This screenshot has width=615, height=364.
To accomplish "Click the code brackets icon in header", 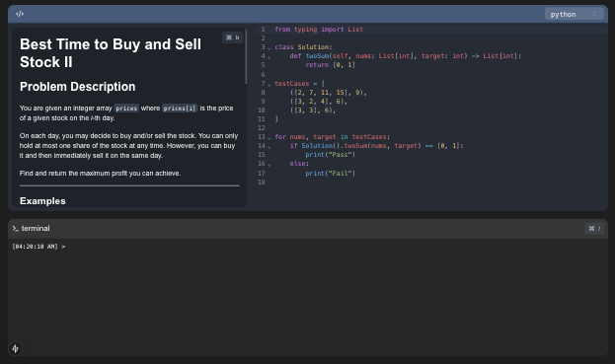I will pos(20,14).
